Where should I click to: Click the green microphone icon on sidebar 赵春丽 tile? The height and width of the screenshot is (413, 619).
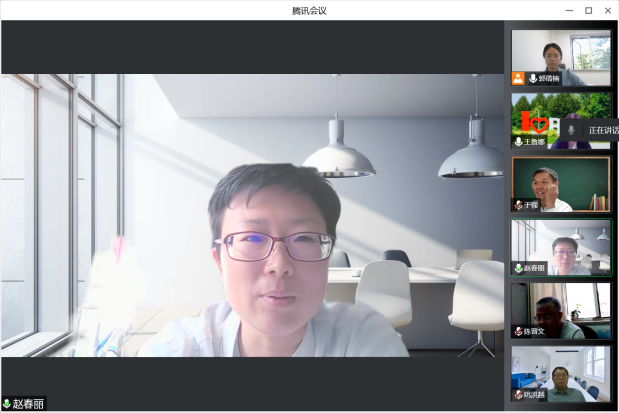click(518, 268)
